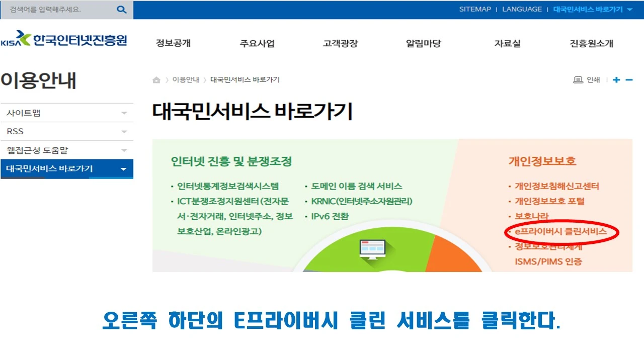The width and height of the screenshot is (644, 362).
Task: Open 자료실 main menu
Action: coord(507,43)
